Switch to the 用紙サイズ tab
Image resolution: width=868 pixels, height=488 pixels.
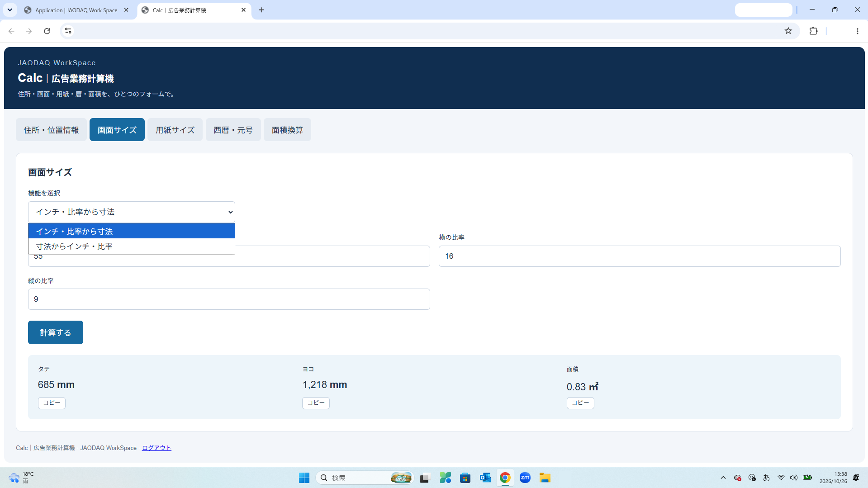point(175,130)
